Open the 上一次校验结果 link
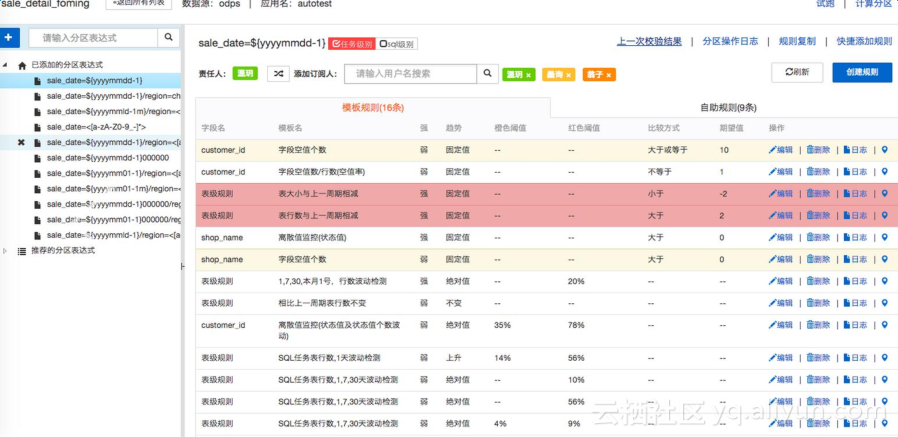Screen dimensions: 898x437 649,41
